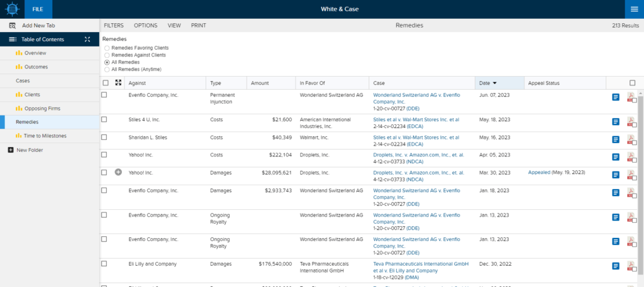Screen dimensions: 644x287
Task: Select All Remedies (Anytime) radio button
Action: coord(107,69)
